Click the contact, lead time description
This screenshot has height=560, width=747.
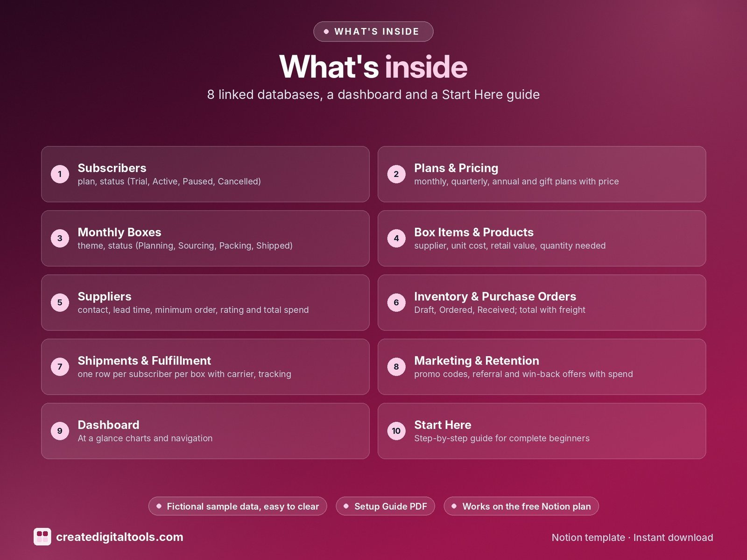click(x=193, y=310)
